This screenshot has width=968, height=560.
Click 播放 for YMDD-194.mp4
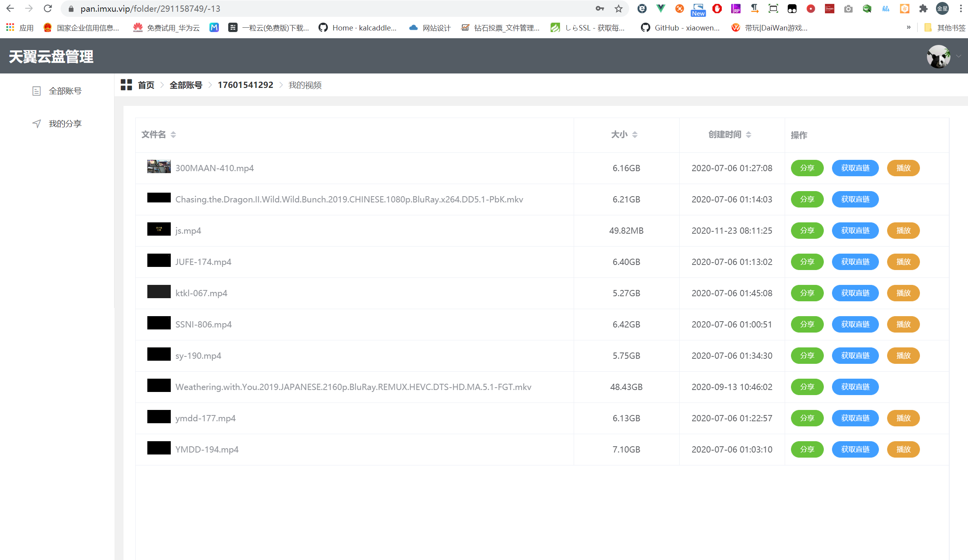pyautogui.click(x=903, y=449)
